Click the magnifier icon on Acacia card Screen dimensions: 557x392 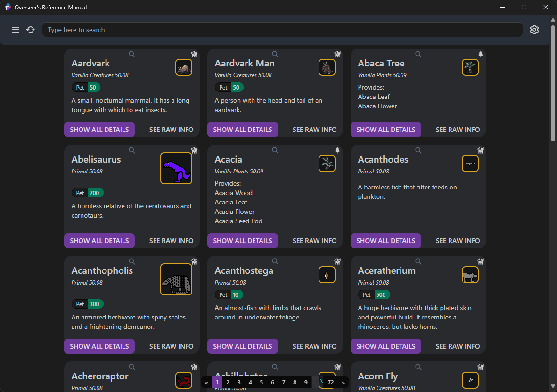pyautogui.click(x=275, y=150)
